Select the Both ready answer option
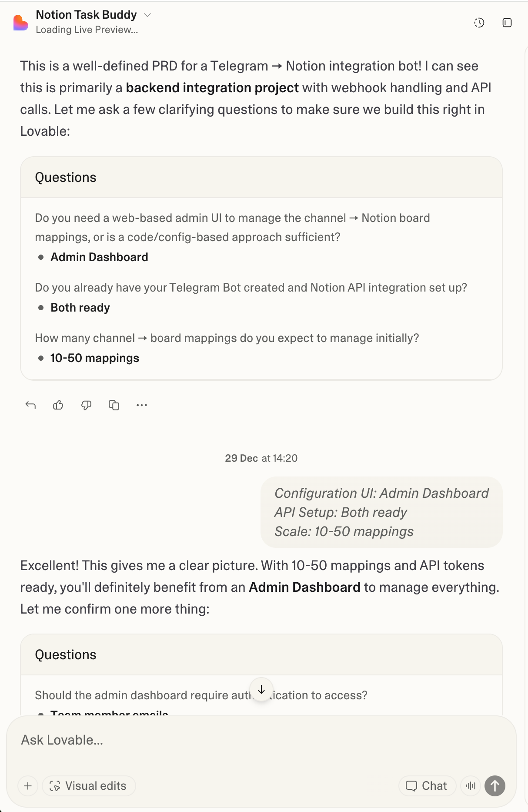528x812 pixels. (80, 307)
